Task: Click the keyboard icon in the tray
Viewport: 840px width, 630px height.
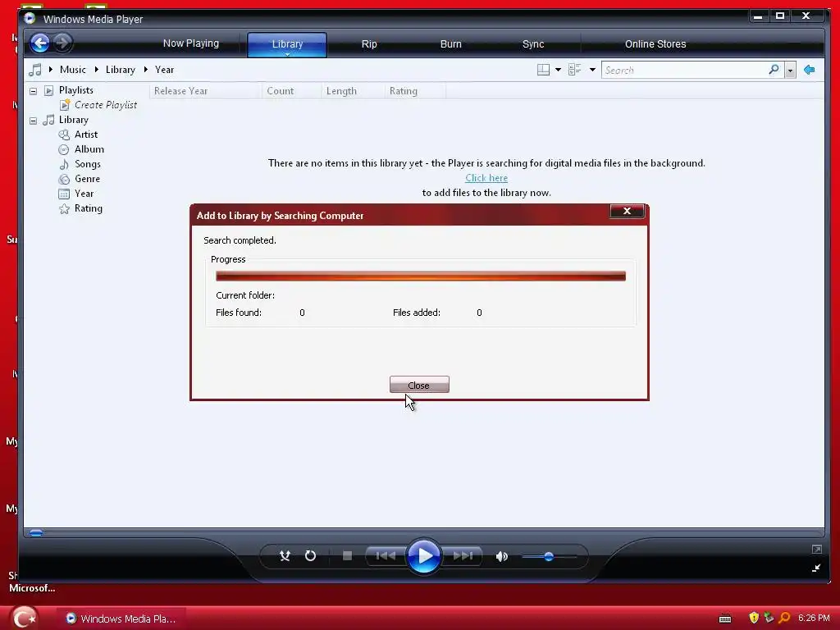Action: pyautogui.click(x=725, y=619)
